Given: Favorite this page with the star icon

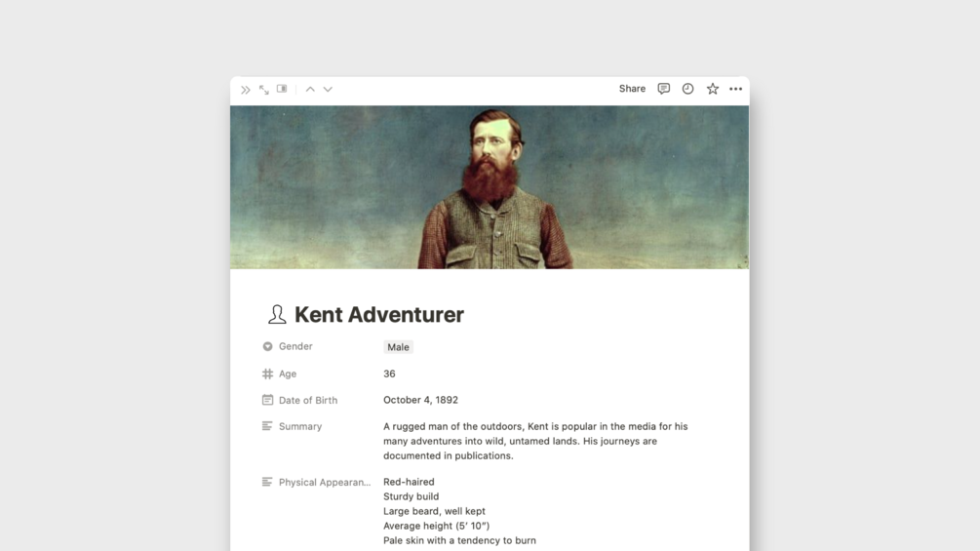Looking at the screenshot, I should coord(713,89).
